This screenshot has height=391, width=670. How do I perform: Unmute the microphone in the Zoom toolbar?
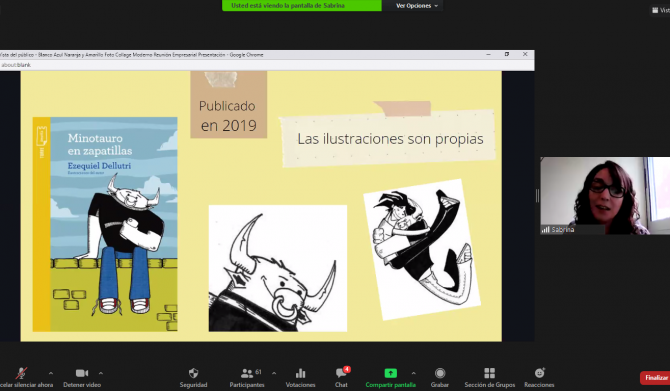(21, 373)
